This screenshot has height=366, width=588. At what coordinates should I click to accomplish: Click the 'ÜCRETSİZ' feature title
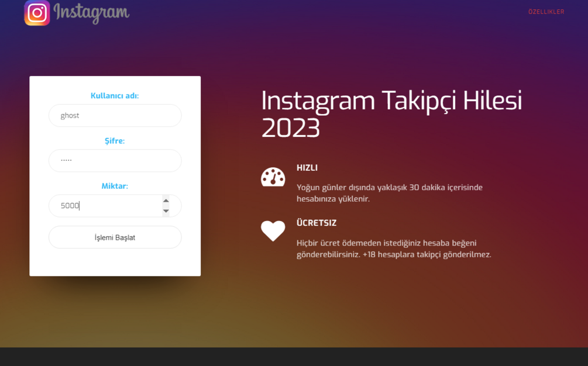coord(317,223)
